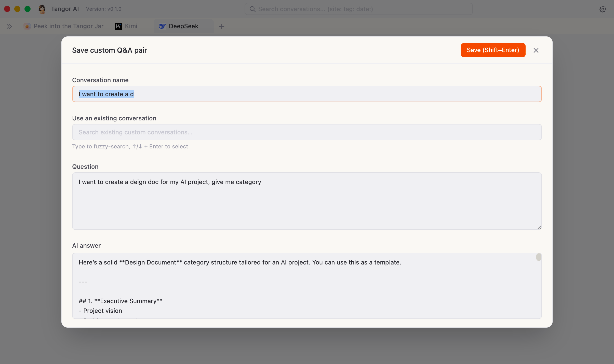
Task: Switch to the Kimi tab
Action: [x=126, y=26]
